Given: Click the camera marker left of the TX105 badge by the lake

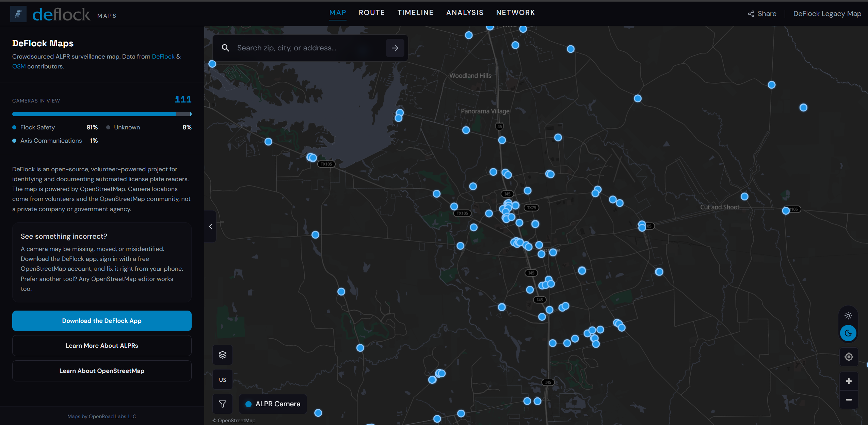Looking at the screenshot, I should tap(312, 157).
